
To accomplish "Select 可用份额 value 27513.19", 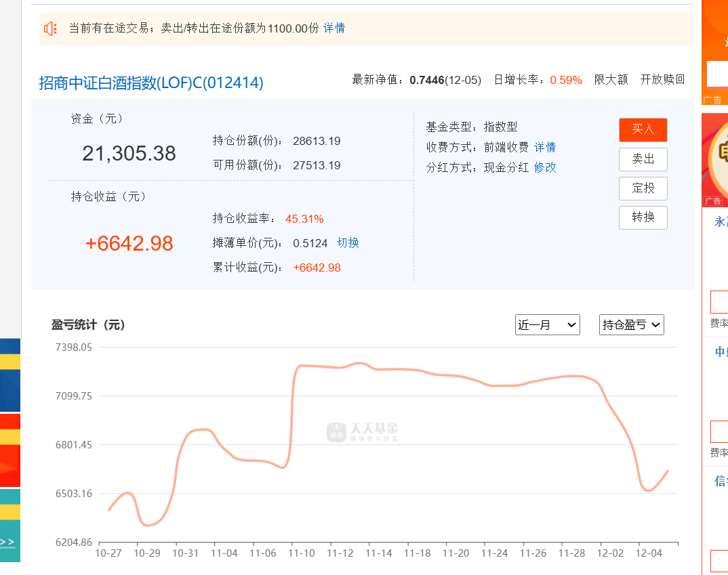I will (x=317, y=165).
